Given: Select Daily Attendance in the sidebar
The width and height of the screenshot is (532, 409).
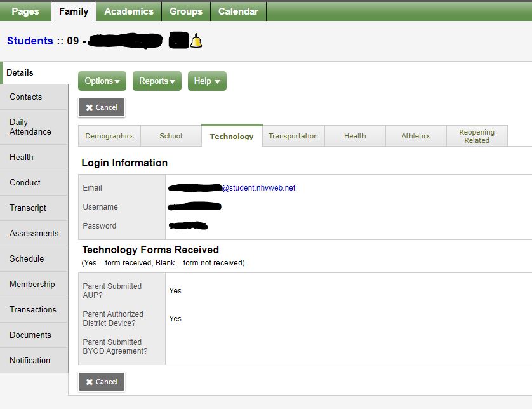Looking at the screenshot, I should tap(30, 127).
